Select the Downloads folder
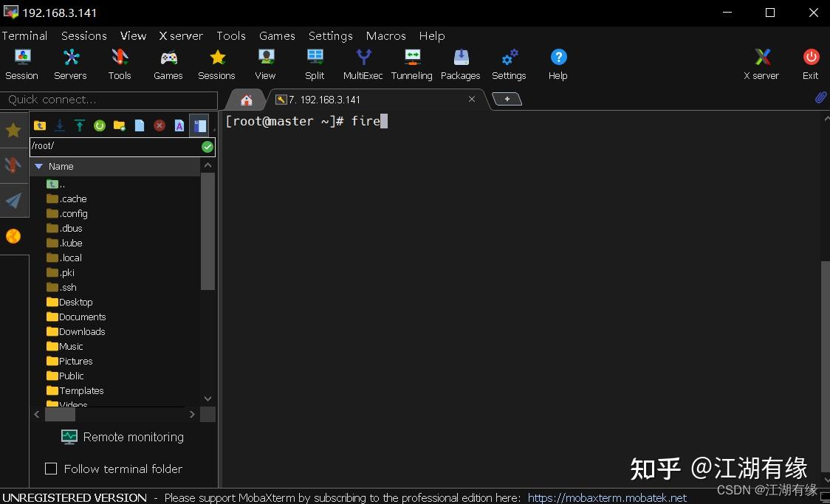 coord(76,331)
